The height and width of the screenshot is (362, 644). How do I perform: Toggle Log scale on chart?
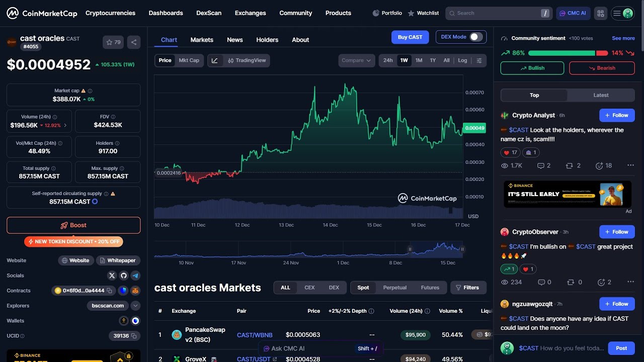click(x=462, y=60)
